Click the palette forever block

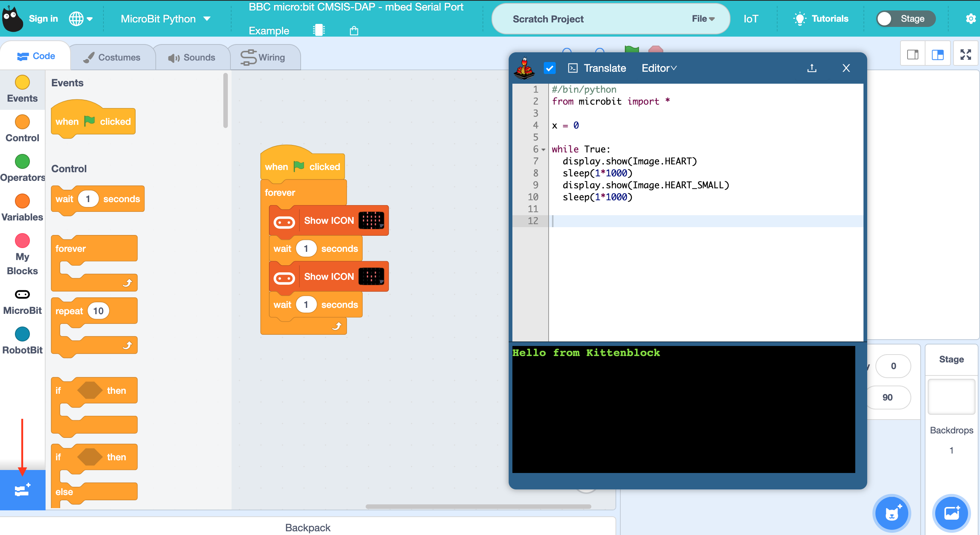click(x=94, y=263)
